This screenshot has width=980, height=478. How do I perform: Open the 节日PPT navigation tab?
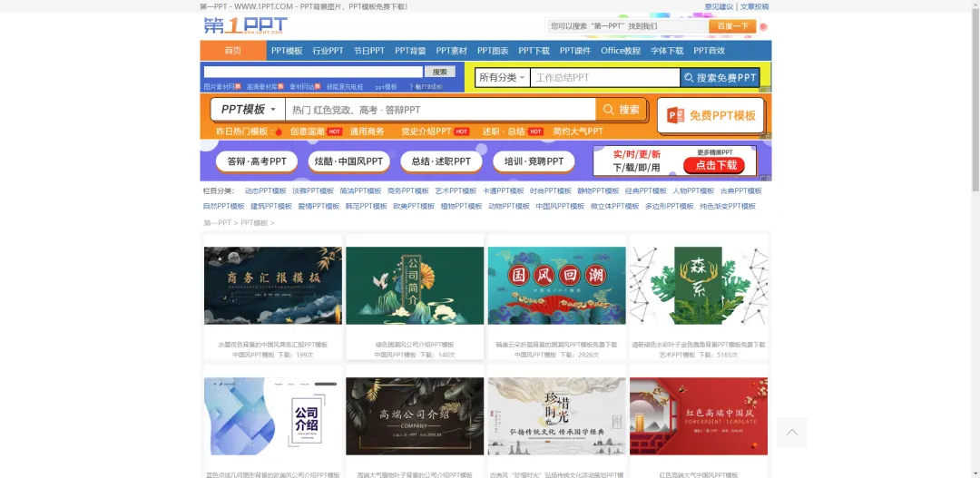(x=369, y=51)
